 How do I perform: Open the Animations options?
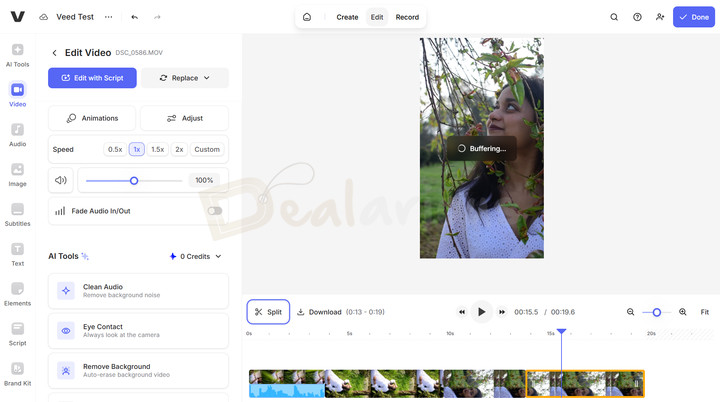92,118
